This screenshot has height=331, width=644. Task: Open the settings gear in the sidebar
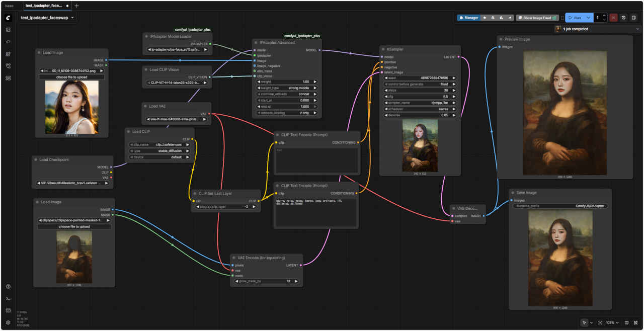pos(8,322)
